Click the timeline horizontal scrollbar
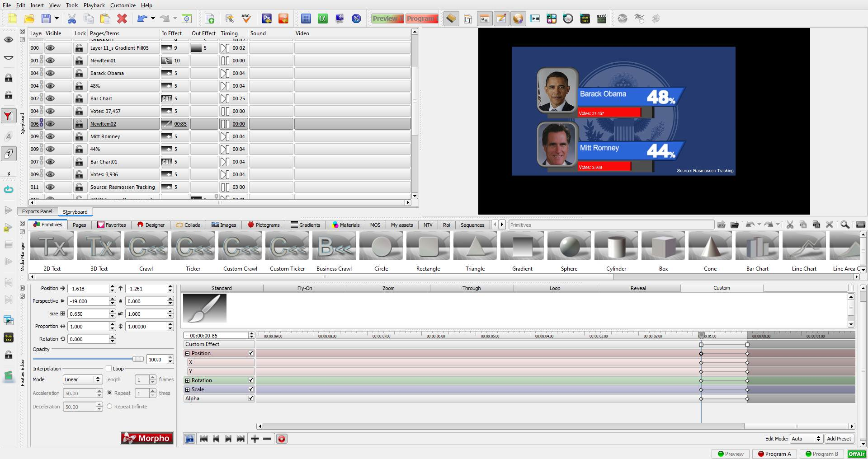The width and height of the screenshot is (868, 459). pyautogui.click(x=503, y=426)
